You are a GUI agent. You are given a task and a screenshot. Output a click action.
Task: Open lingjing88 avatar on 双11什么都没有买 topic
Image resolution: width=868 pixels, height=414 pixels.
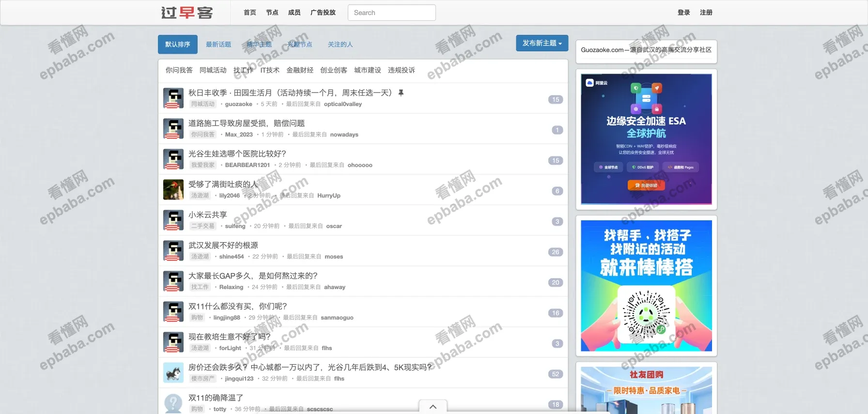(x=173, y=311)
